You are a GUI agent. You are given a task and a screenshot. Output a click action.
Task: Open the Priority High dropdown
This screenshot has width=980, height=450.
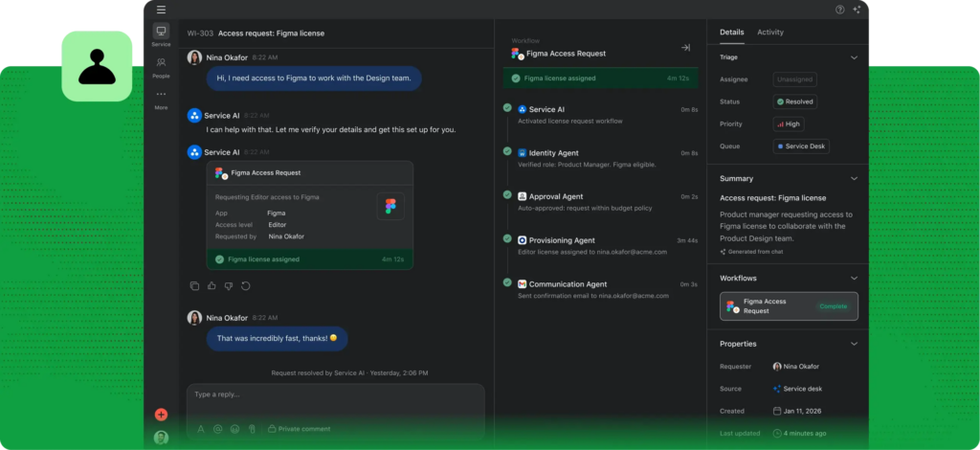(x=789, y=124)
